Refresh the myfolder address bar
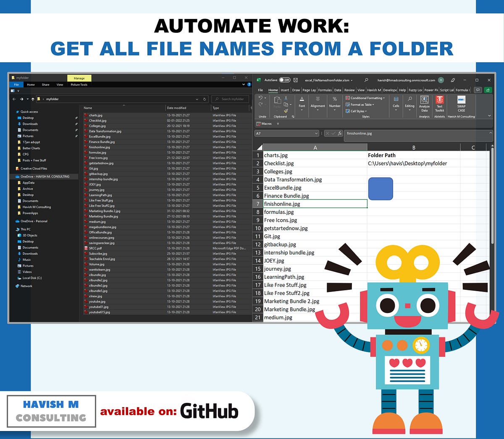Image resolution: width=504 pixels, height=439 pixels. pyautogui.click(x=205, y=99)
